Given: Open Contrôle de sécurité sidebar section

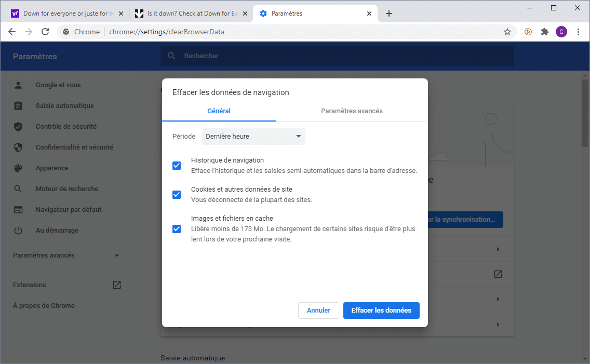Looking at the screenshot, I should (x=66, y=126).
